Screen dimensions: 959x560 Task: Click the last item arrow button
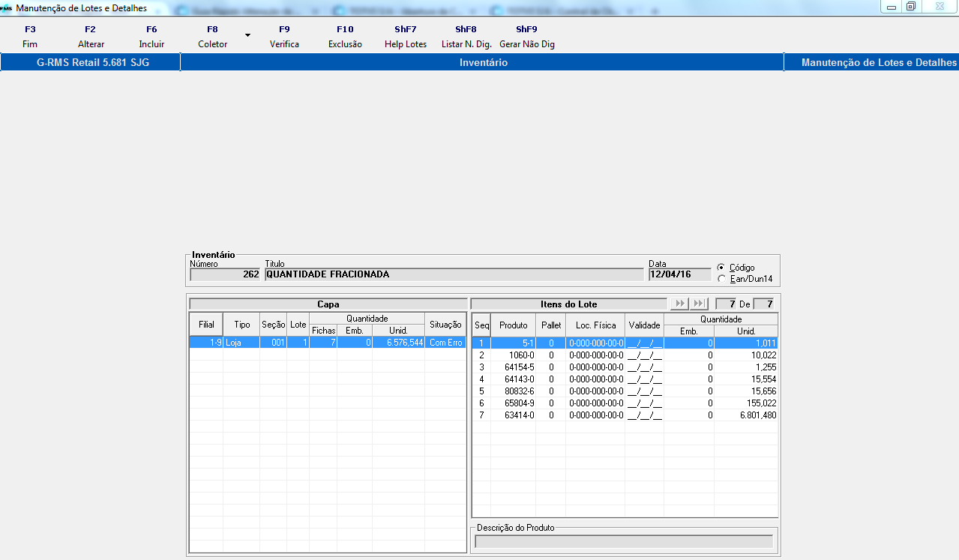(x=699, y=304)
